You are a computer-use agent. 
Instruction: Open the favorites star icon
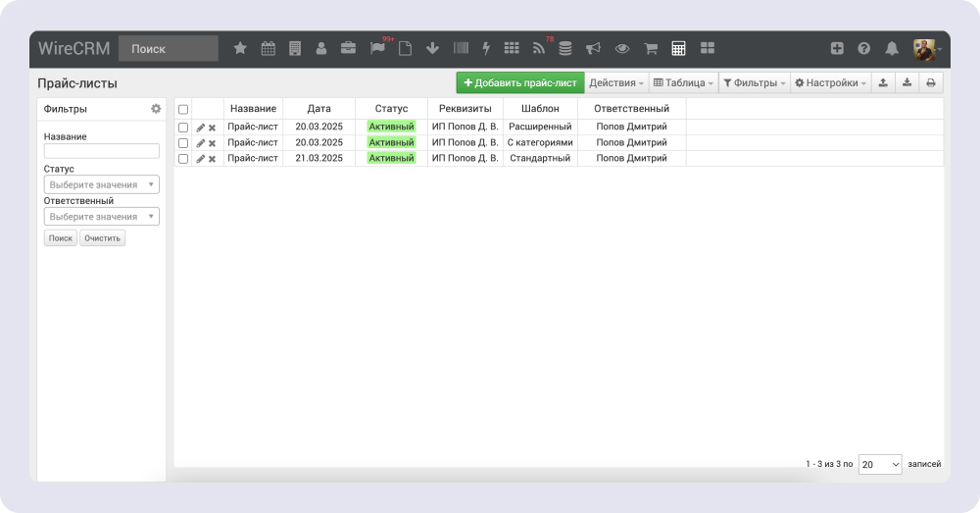tap(240, 48)
